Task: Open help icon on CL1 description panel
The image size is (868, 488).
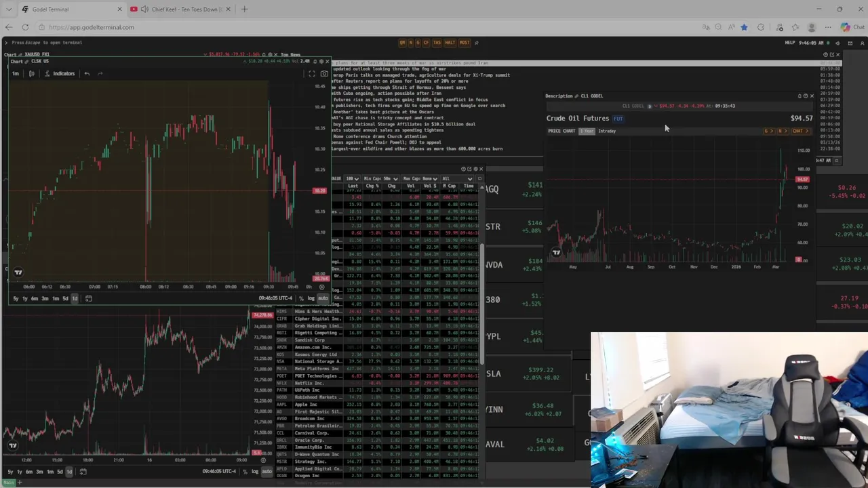Action: [806, 96]
